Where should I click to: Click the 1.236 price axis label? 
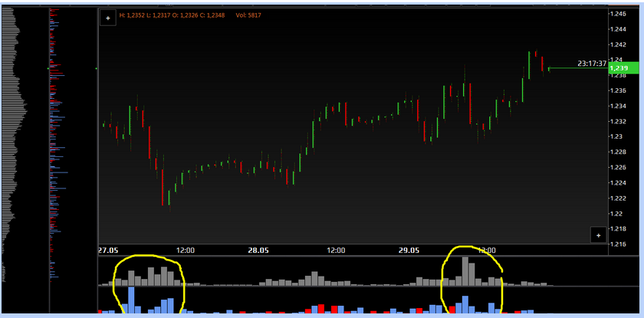click(618, 90)
